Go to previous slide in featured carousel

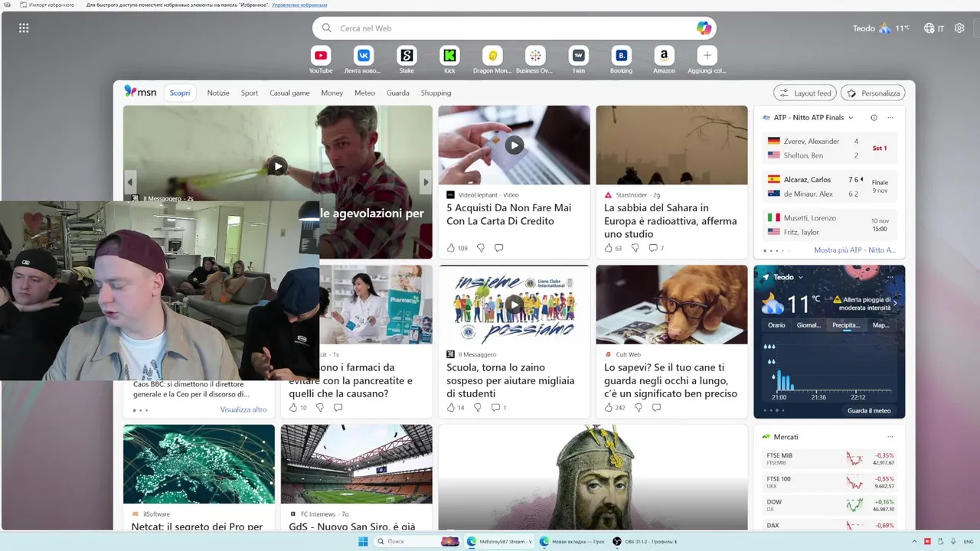point(130,182)
